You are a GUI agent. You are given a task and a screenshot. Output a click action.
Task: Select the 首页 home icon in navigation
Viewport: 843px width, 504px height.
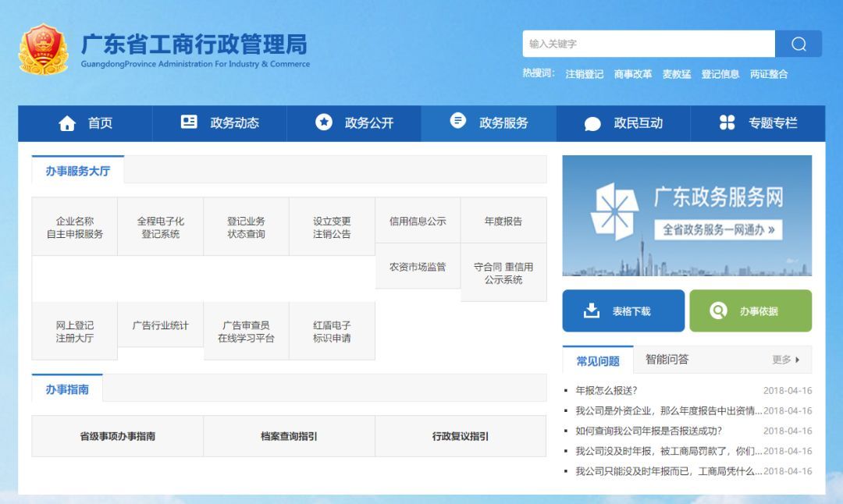pyautogui.click(x=66, y=122)
